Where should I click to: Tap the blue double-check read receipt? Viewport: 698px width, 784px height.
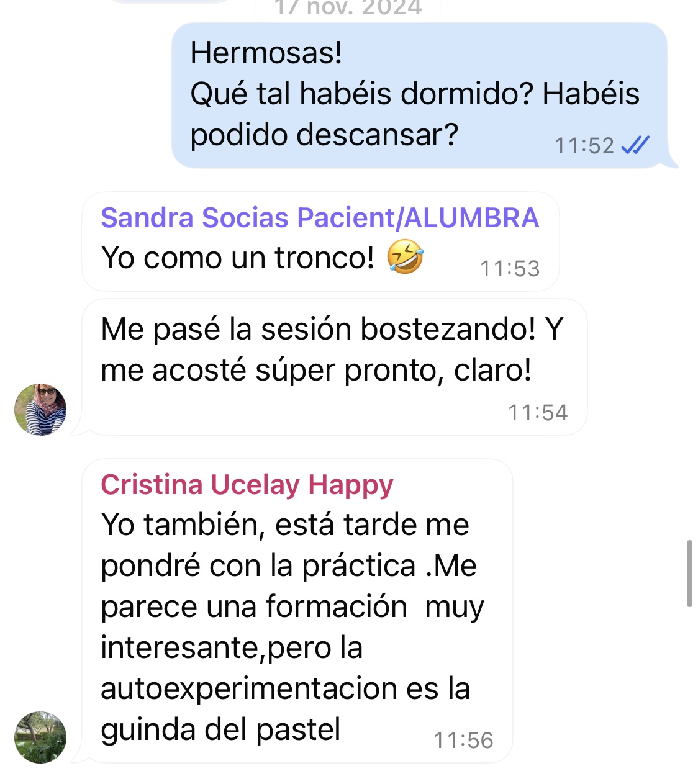tap(635, 145)
